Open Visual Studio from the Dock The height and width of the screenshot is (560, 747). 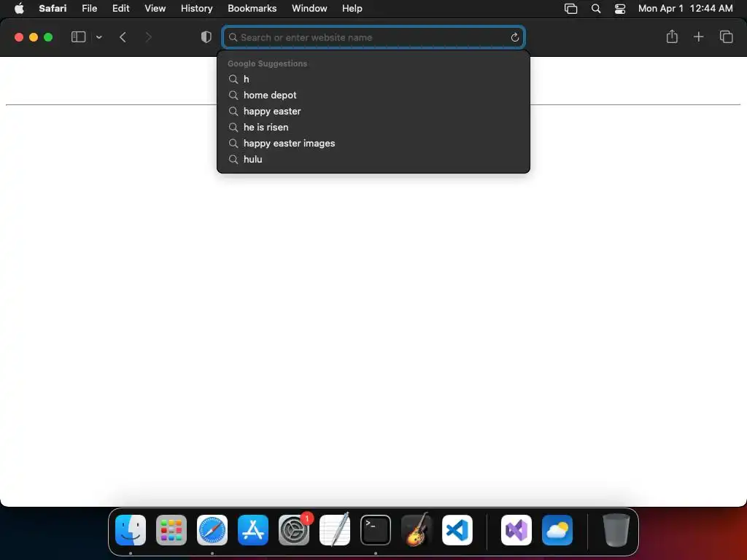516,530
